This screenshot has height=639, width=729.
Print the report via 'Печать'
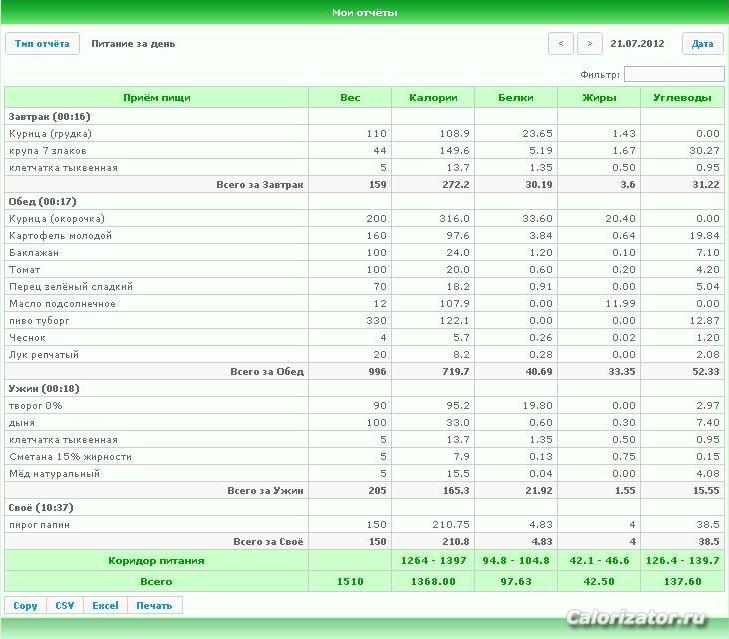pyautogui.click(x=154, y=606)
